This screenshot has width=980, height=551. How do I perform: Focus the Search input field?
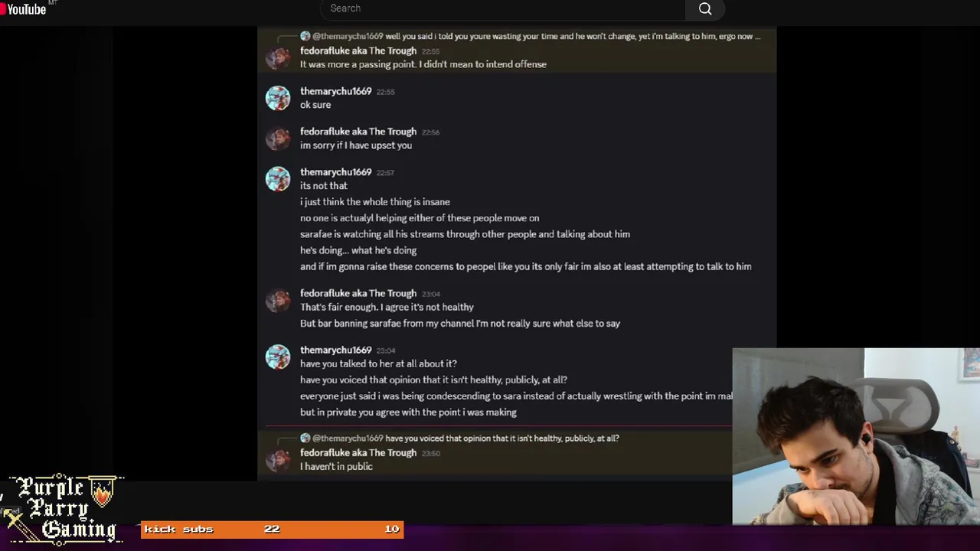(x=503, y=8)
